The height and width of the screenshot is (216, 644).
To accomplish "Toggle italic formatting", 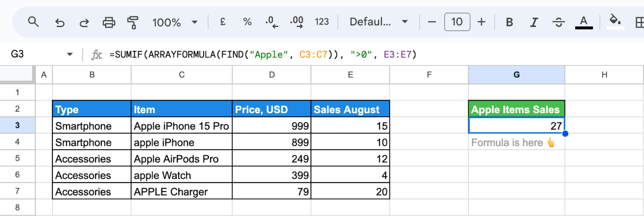I will point(534,22).
